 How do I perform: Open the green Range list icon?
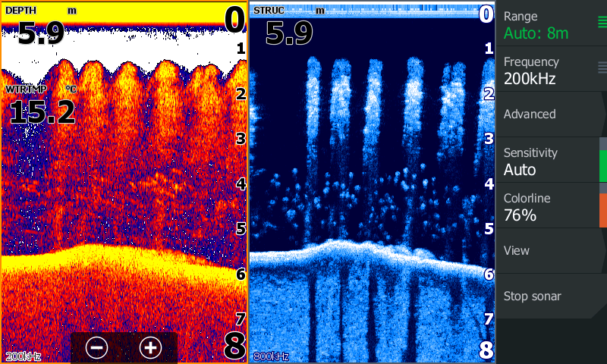pos(602,23)
